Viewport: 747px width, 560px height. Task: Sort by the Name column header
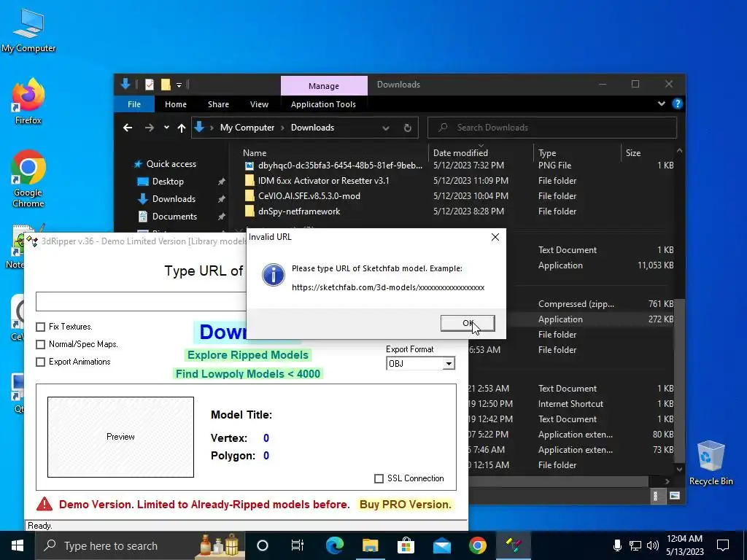click(255, 153)
